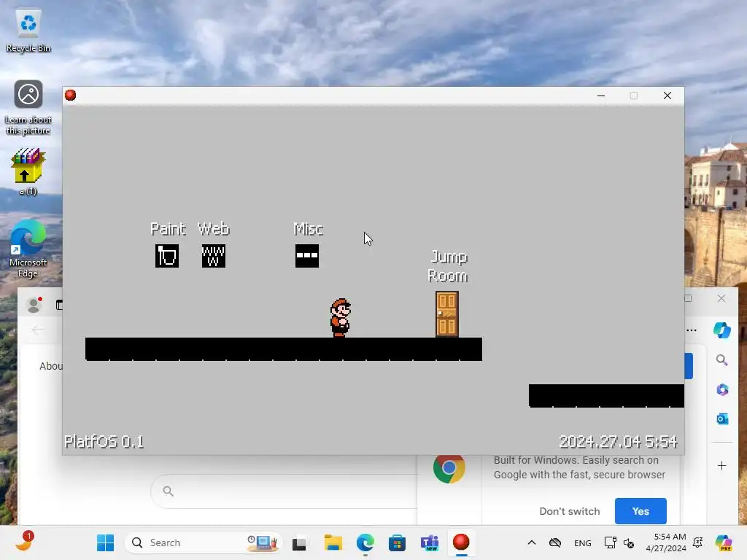747x560 pixels.
Task: Open Microsoft Teams from the taskbar
Action: click(429, 542)
